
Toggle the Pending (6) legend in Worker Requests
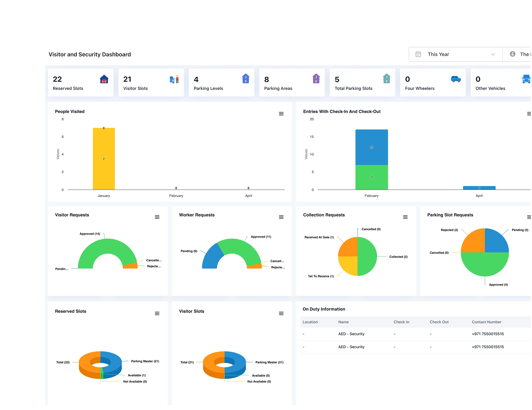(189, 251)
